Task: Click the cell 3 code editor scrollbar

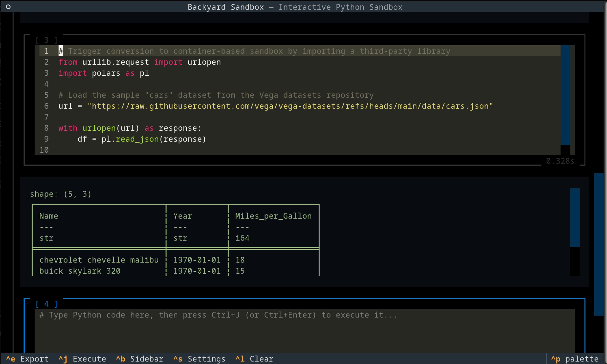Action: coord(565,100)
